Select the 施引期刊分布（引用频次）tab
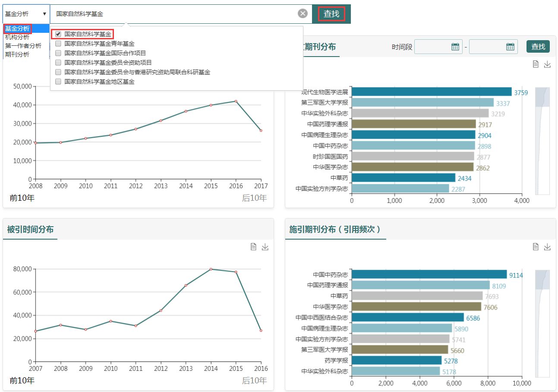 pos(335,230)
